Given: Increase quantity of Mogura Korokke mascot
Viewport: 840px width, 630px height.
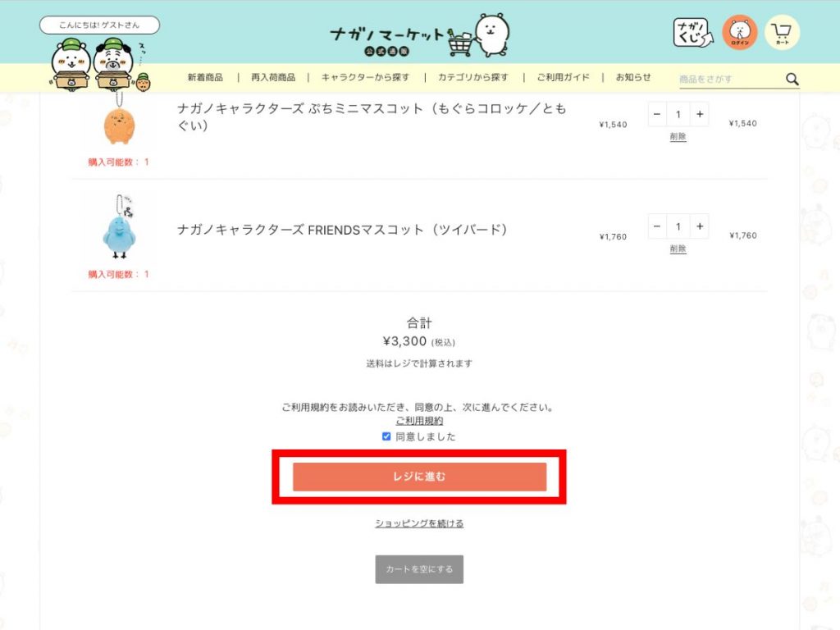Looking at the screenshot, I should (x=699, y=114).
